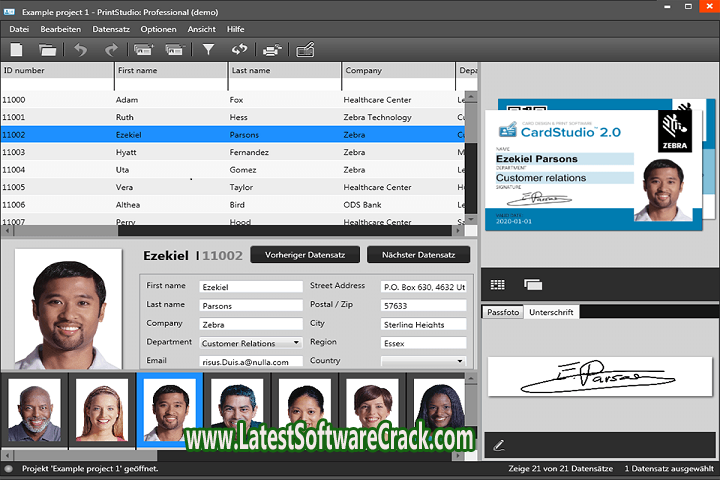This screenshot has height=480, width=720.
Task: Expand the Department dropdown
Action: 296,343
